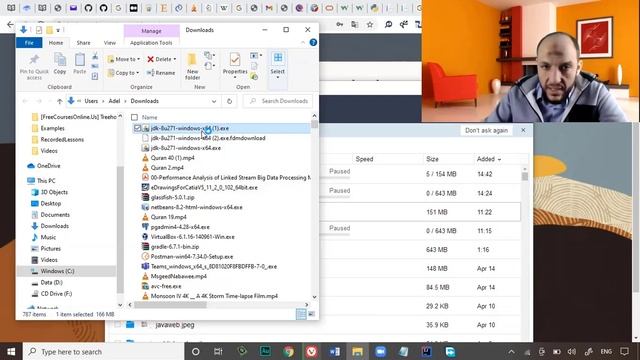
Task: Open the Easy access dropdown
Action: point(210,66)
